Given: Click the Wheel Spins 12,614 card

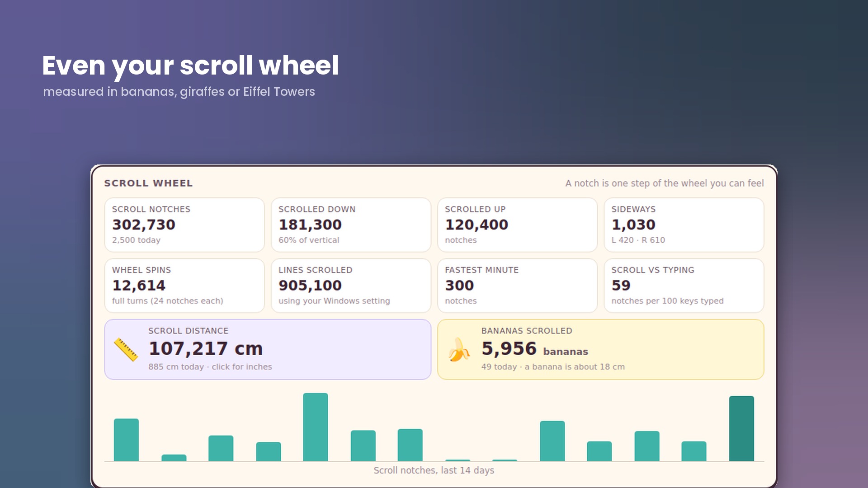Looking at the screenshot, I should (184, 286).
